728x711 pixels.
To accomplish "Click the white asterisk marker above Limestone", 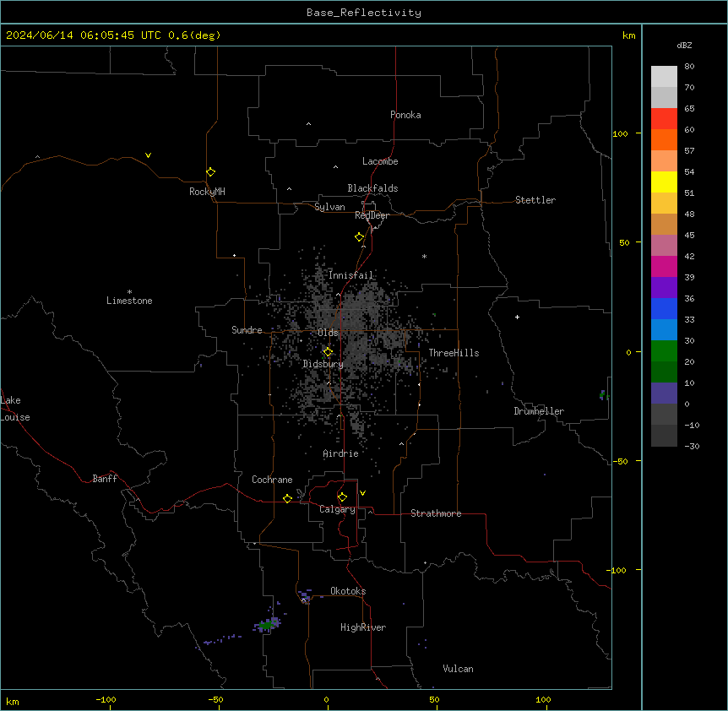I will [129, 292].
